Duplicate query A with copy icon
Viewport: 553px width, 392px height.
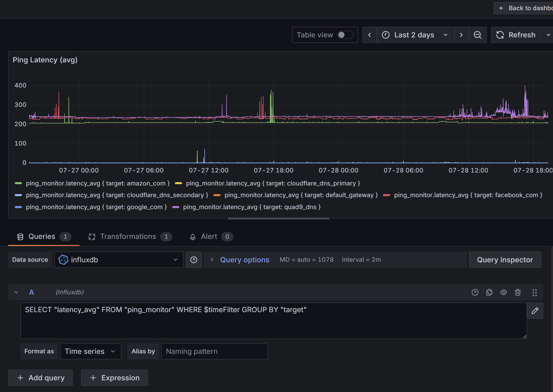pos(489,292)
